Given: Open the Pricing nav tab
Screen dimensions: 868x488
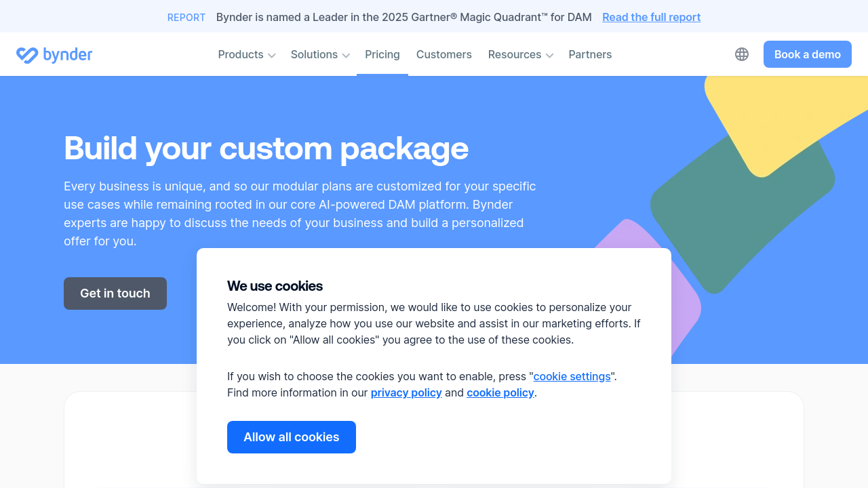Looking at the screenshot, I should (382, 54).
